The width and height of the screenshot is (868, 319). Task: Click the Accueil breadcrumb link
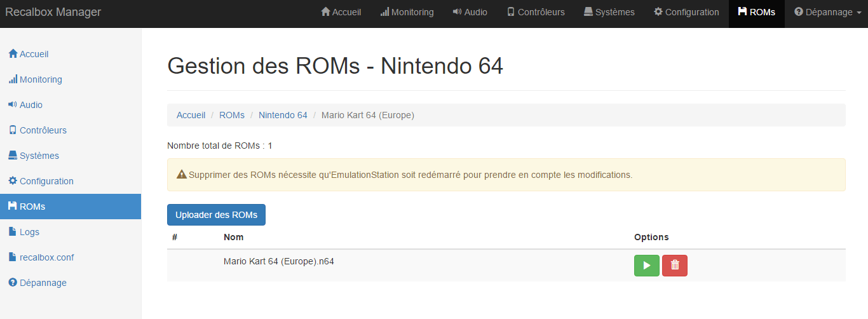coord(191,115)
